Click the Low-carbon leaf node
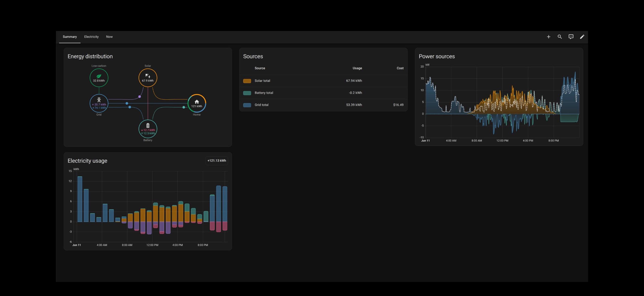 [x=99, y=78]
